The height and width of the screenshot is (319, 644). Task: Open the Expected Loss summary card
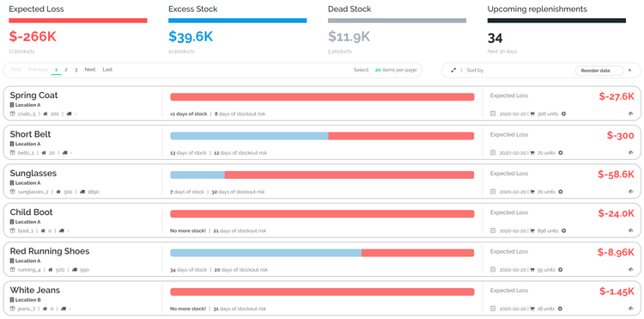78,29
